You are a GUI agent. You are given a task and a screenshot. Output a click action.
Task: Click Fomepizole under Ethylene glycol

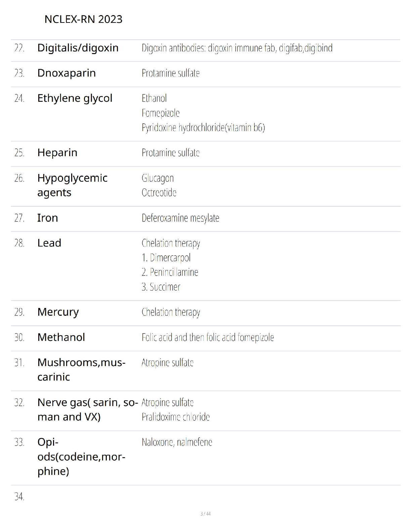[x=161, y=113]
